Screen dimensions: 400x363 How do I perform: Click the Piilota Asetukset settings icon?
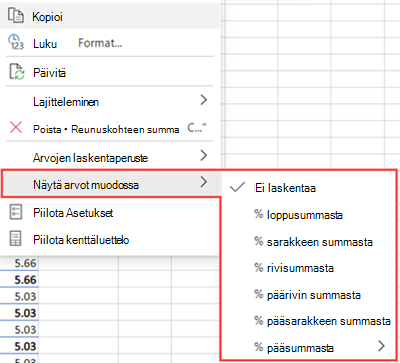pos(16,212)
